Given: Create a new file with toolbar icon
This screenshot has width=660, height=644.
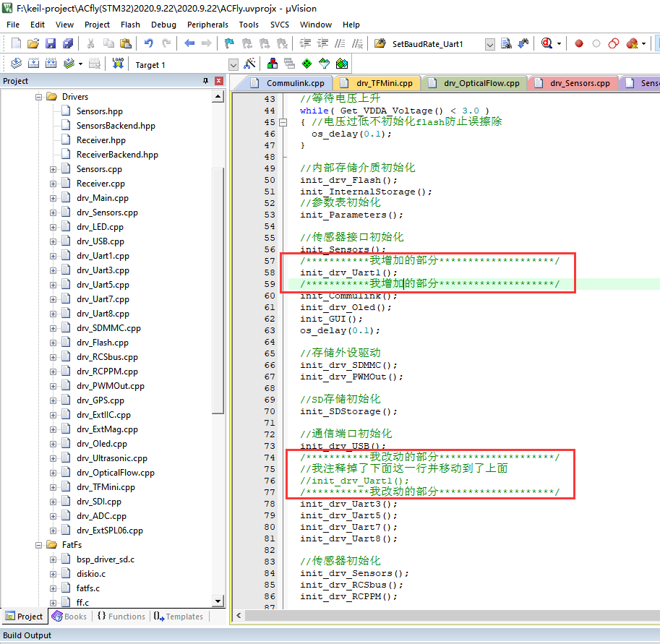Looking at the screenshot, I should 16,43.
